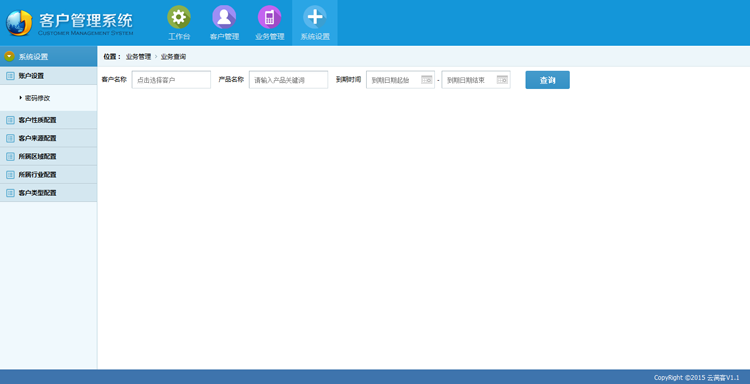This screenshot has height=384, width=750.
Task: Click the list icon beside 账户设置
Action: [10, 76]
